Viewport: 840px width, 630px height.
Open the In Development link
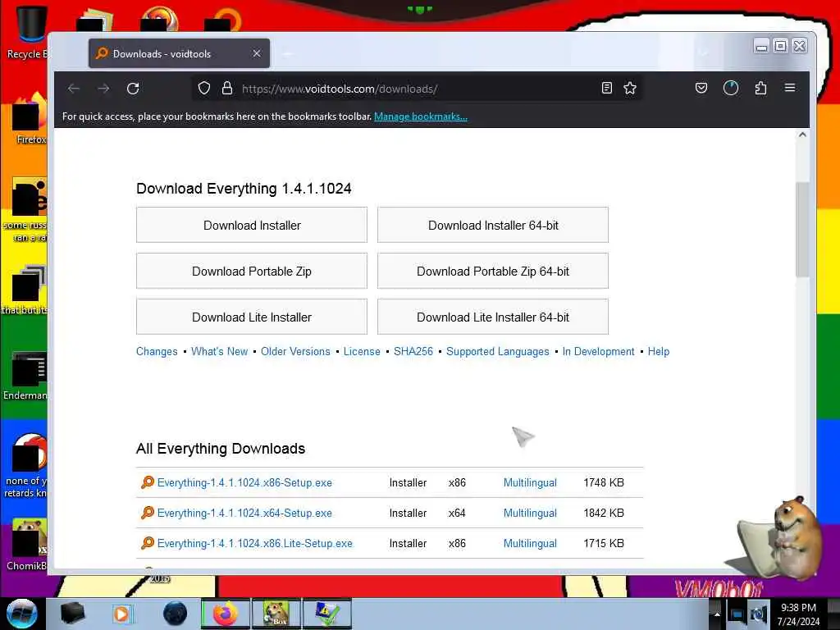[x=598, y=351]
